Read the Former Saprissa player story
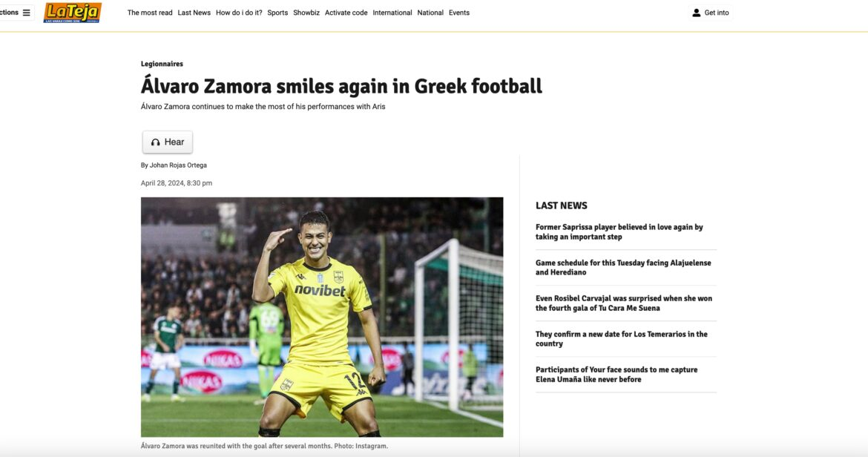 point(619,232)
